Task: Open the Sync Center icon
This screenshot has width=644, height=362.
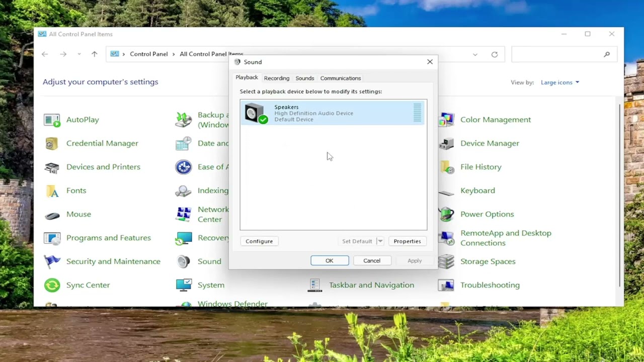Action: coord(52,285)
